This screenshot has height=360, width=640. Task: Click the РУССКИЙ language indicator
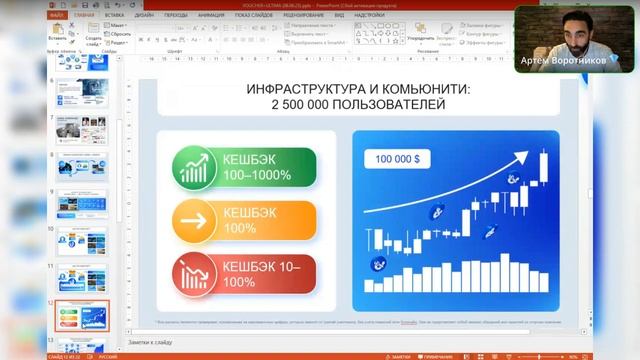(108, 357)
